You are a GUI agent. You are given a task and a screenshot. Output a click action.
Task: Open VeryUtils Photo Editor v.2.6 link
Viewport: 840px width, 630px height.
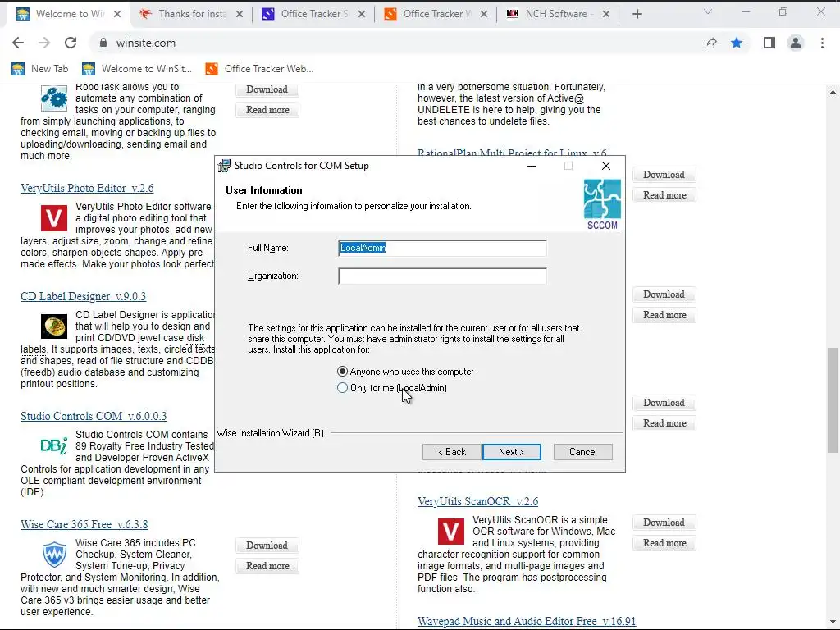[87, 189]
